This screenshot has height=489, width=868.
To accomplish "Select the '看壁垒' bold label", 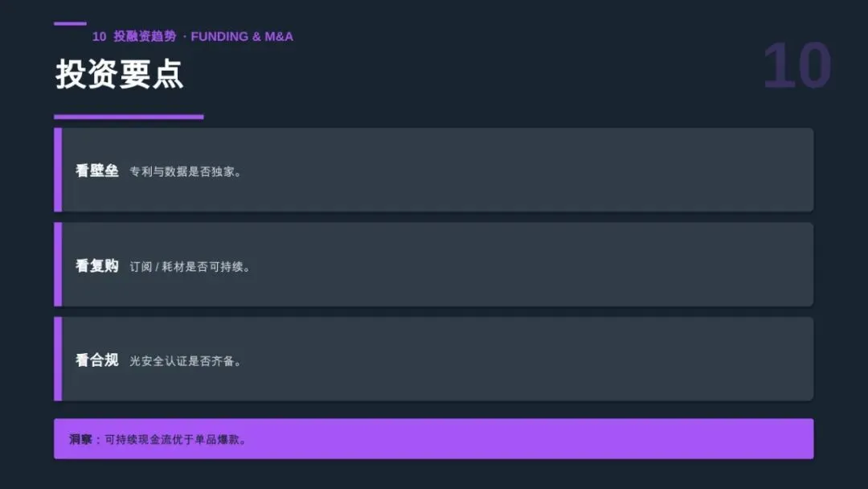I will pos(97,171).
